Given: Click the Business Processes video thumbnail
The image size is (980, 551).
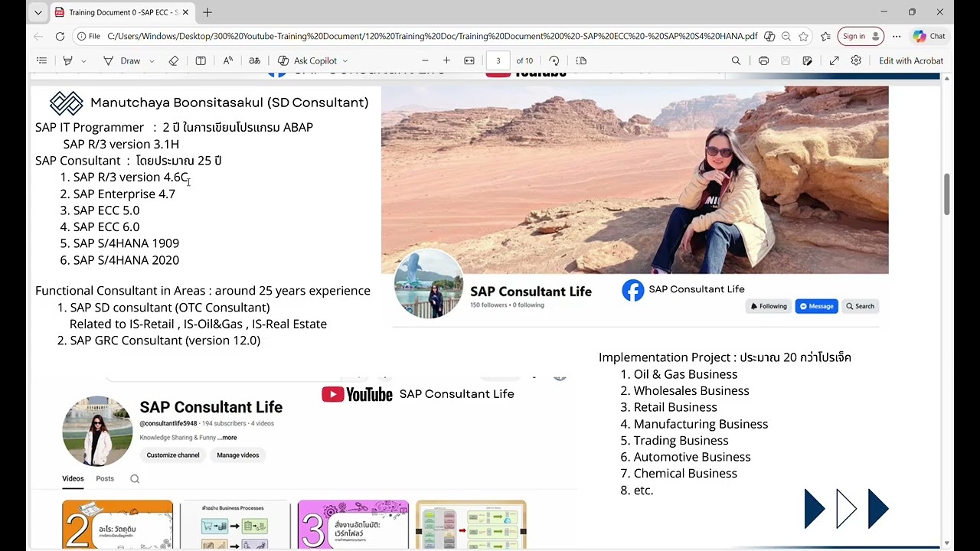Looking at the screenshot, I should pos(235,524).
